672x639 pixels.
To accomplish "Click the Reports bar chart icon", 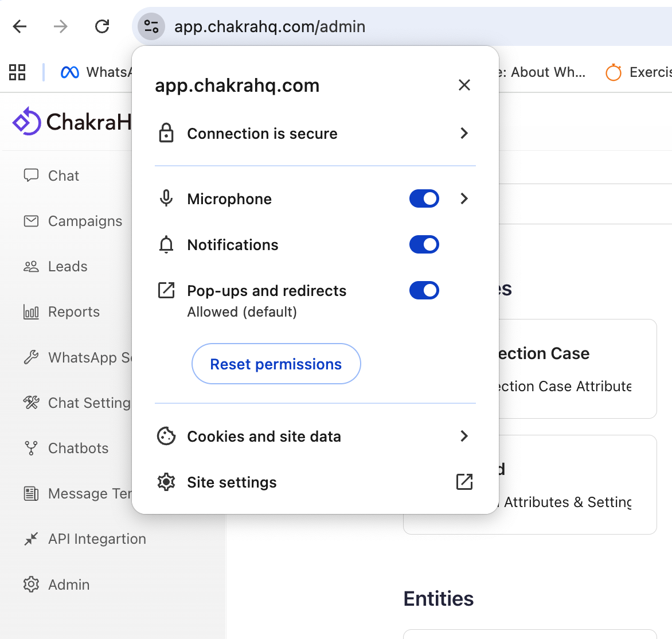I will (31, 312).
